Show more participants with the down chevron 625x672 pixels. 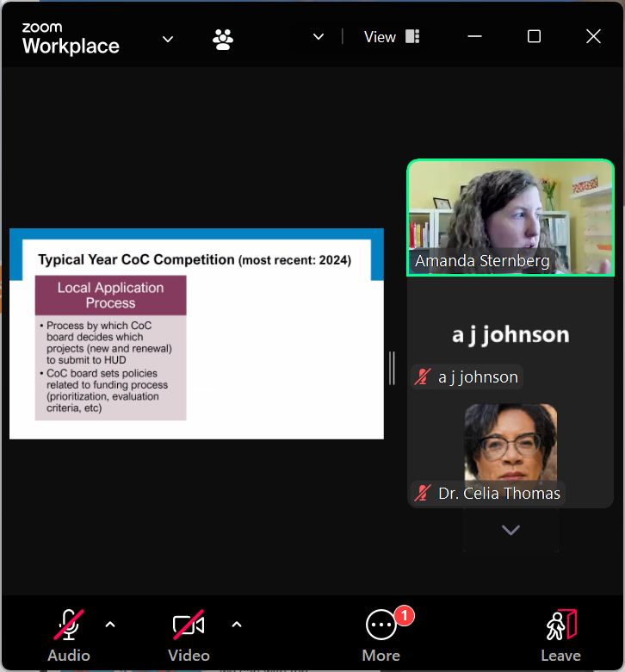click(x=511, y=530)
